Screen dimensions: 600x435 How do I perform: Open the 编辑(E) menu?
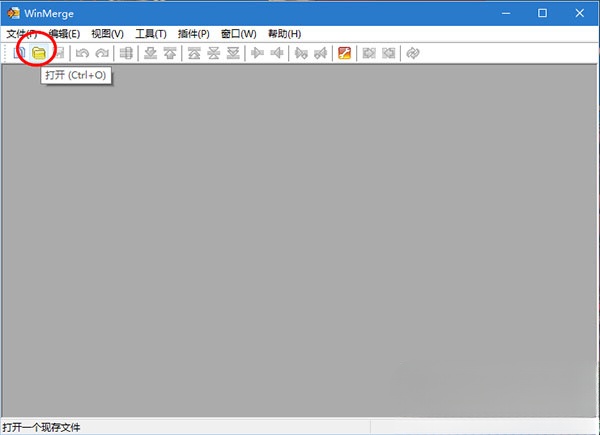(x=64, y=33)
